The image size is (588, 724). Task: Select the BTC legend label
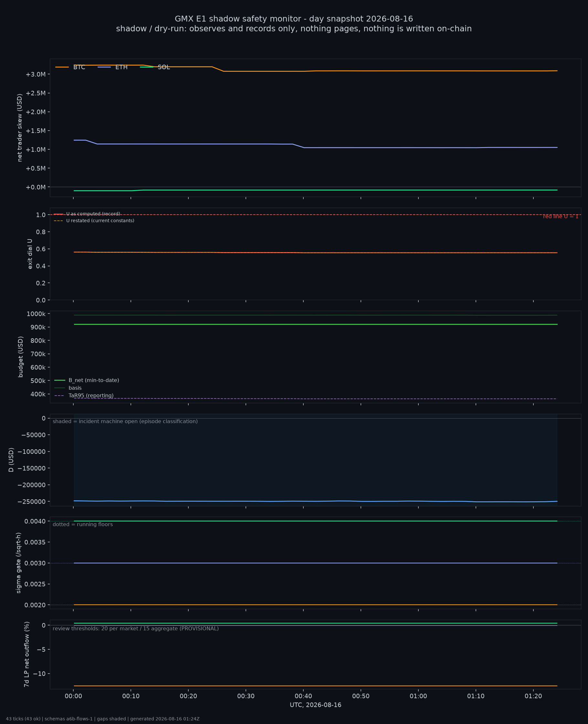79,67
